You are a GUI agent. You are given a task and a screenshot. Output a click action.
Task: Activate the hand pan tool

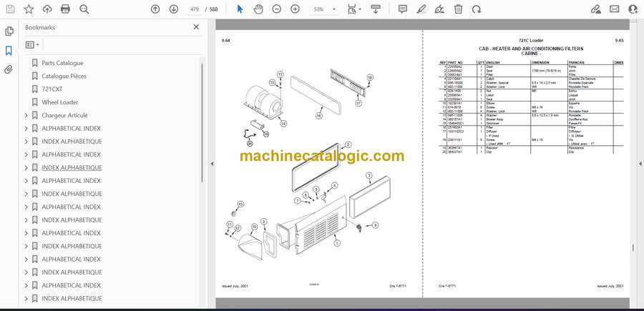click(258, 9)
